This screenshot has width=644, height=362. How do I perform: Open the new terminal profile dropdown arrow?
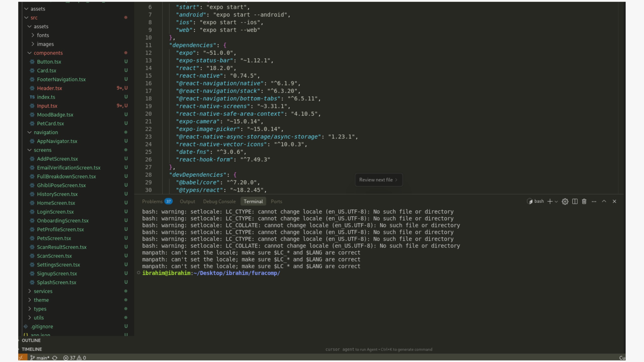[556, 202]
